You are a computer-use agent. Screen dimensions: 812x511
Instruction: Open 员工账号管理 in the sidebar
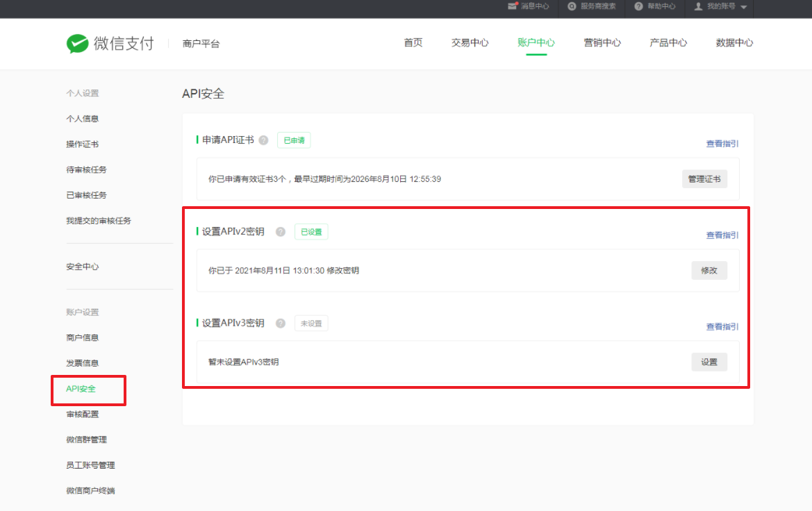(90, 465)
